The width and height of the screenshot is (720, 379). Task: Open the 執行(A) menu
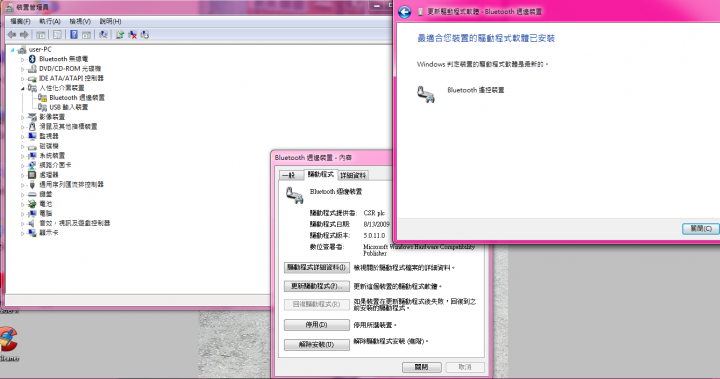50,21
